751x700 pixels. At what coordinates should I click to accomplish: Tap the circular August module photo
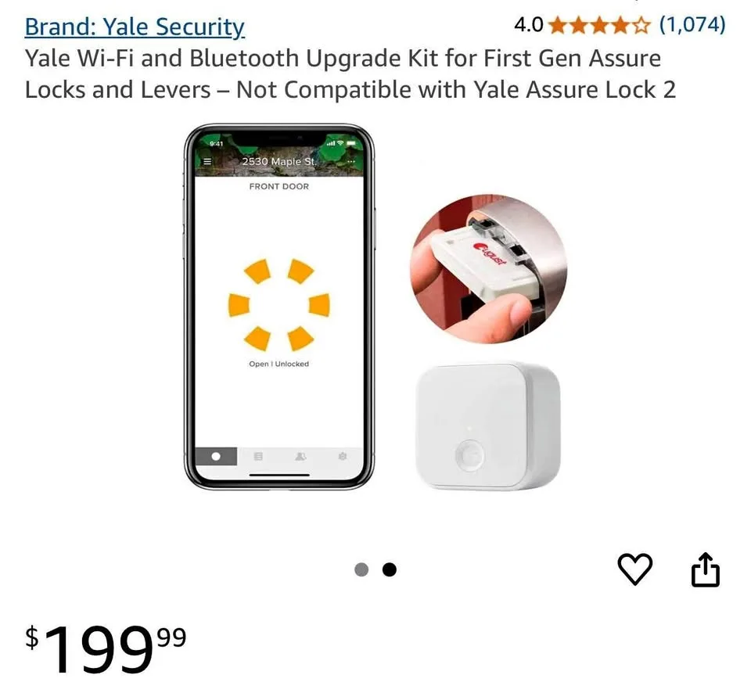click(x=488, y=268)
